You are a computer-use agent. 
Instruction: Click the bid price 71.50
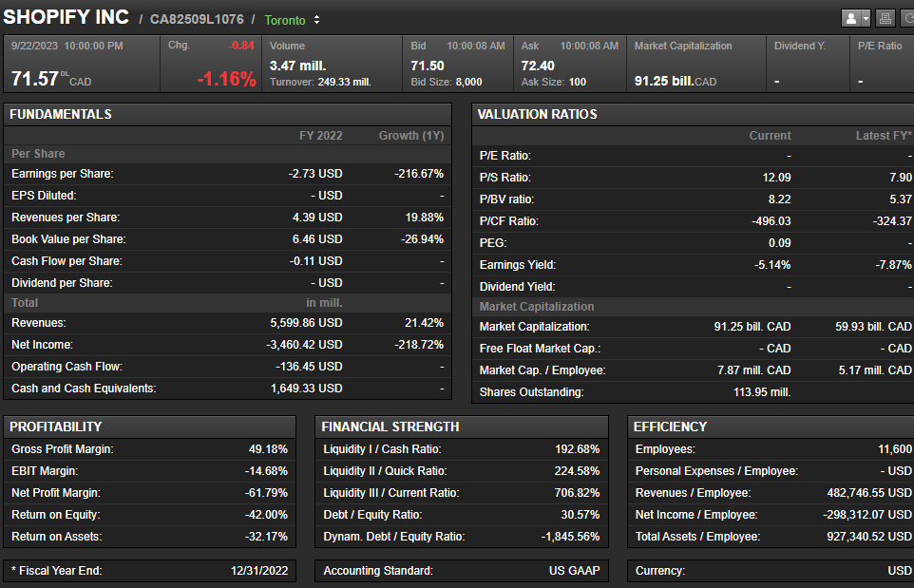click(428, 66)
